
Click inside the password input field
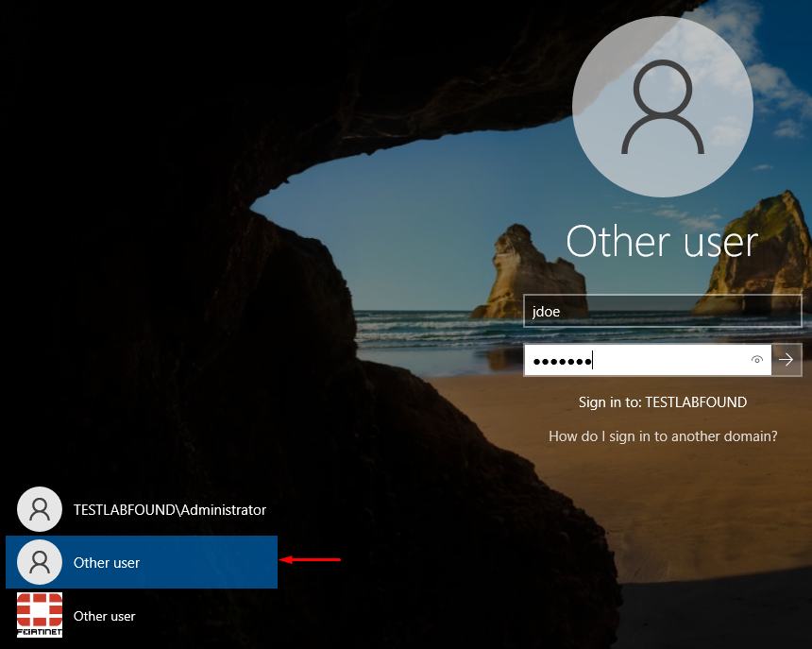pos(642,360)
